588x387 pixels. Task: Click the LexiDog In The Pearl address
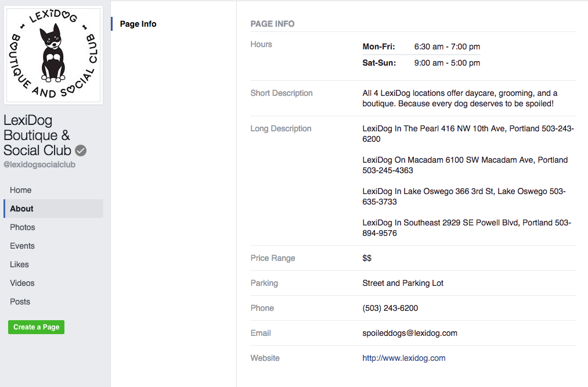point(468,134)
